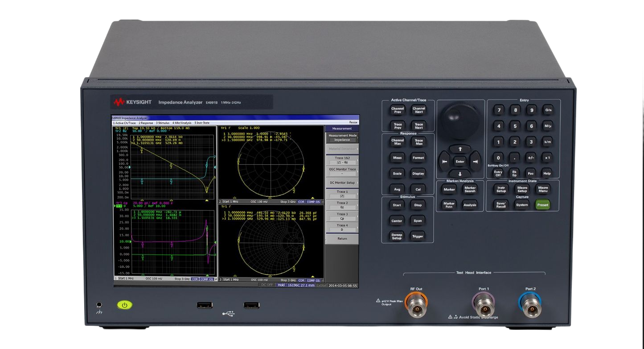Open the 3 Stimulus menu
The image size is (644, 349).
point(163,123)
